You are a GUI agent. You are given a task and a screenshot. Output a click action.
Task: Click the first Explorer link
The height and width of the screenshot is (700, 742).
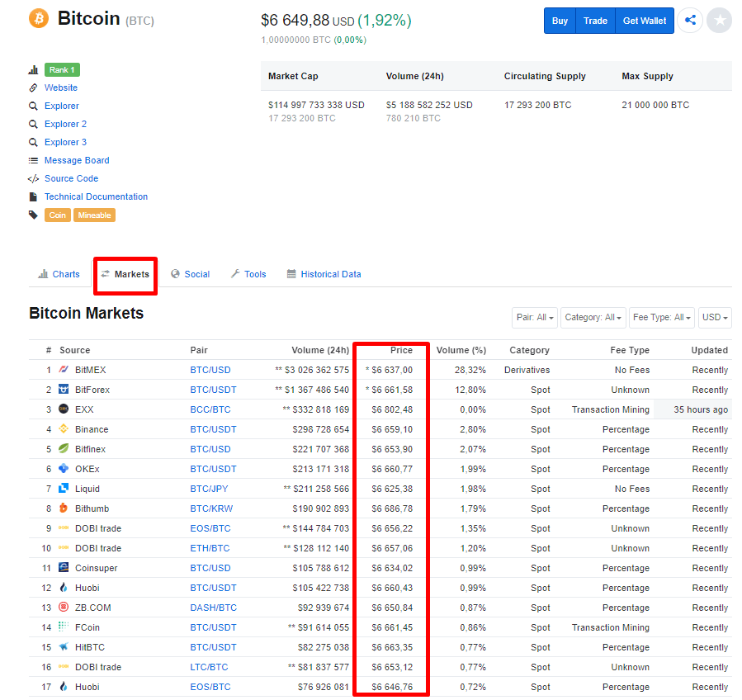(62, 106)
